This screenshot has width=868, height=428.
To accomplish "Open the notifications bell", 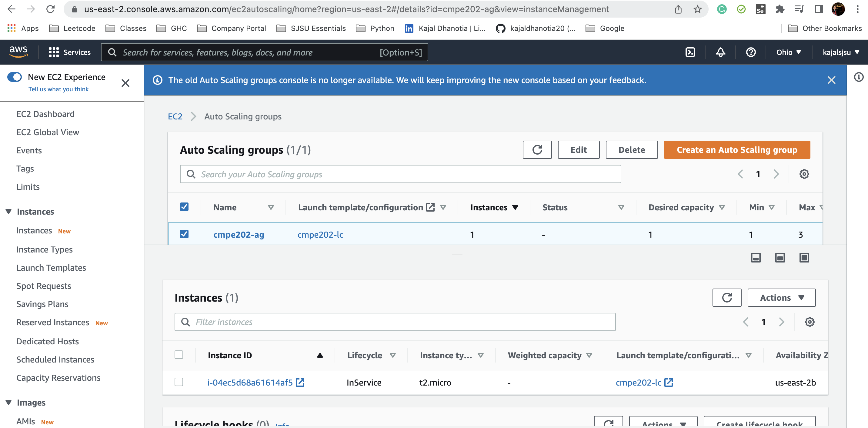I will (x=721, y=52).
